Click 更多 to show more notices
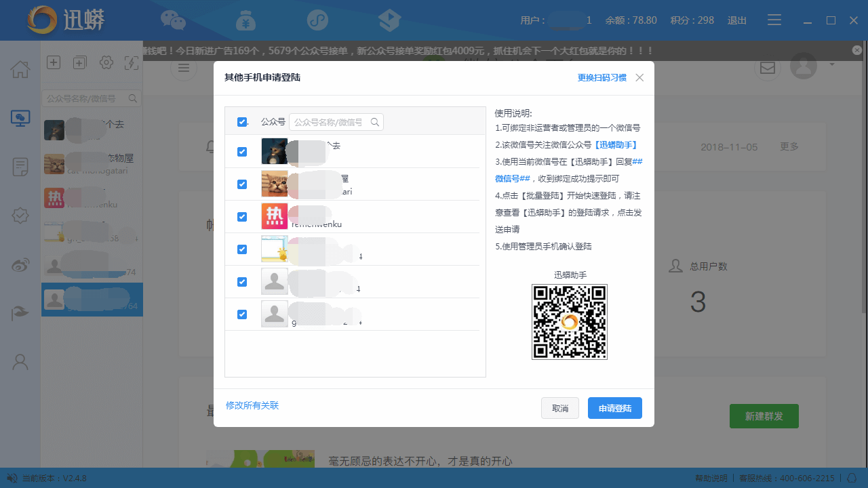Image resolution: width=868 pixels, height=488 pixels. click(x=789, y=146)
